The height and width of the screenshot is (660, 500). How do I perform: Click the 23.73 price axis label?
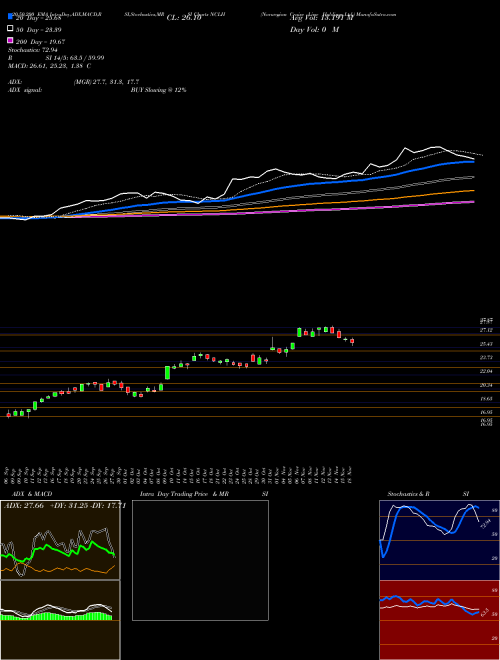[x=486, y=357]
